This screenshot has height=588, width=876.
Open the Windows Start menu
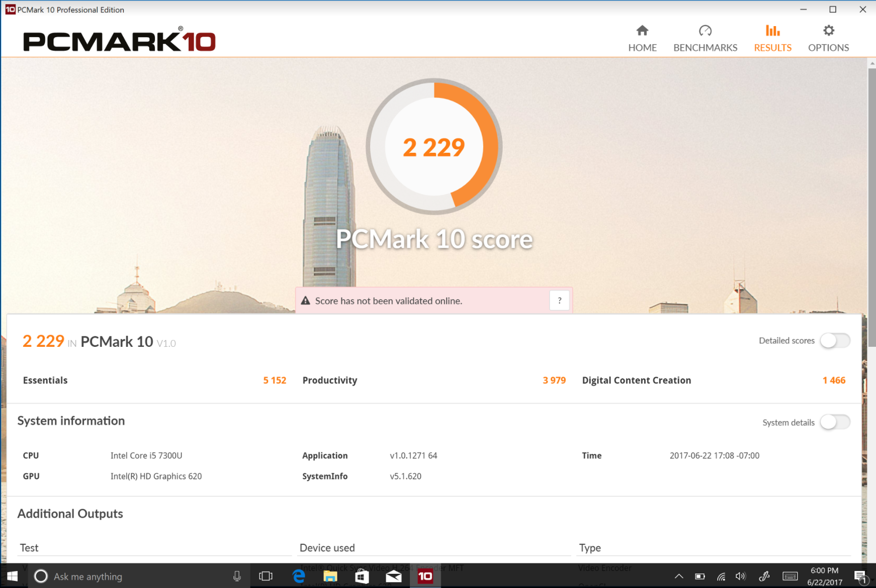(12, 576)
